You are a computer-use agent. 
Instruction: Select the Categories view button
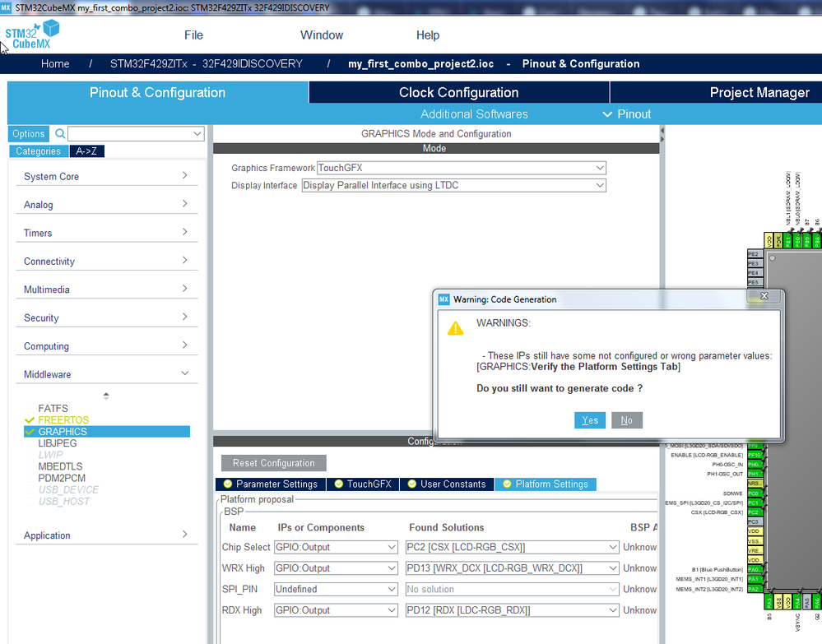(39, 151)
